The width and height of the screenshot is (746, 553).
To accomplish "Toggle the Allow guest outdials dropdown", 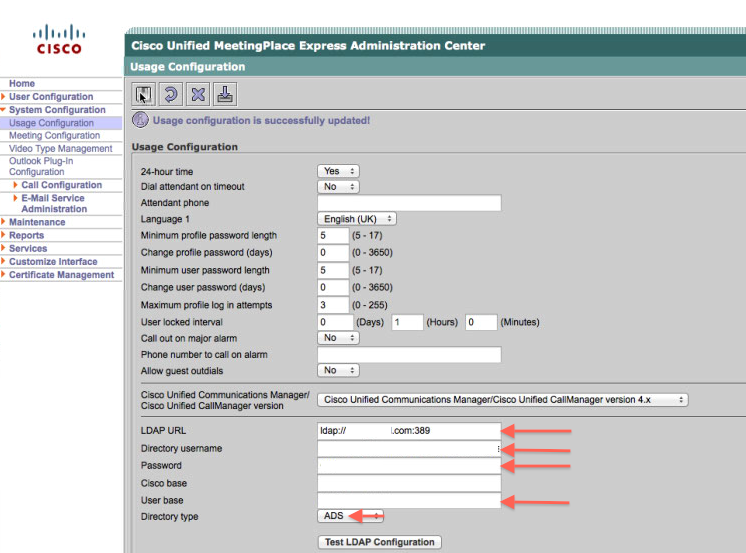I will tap(337, 370).
